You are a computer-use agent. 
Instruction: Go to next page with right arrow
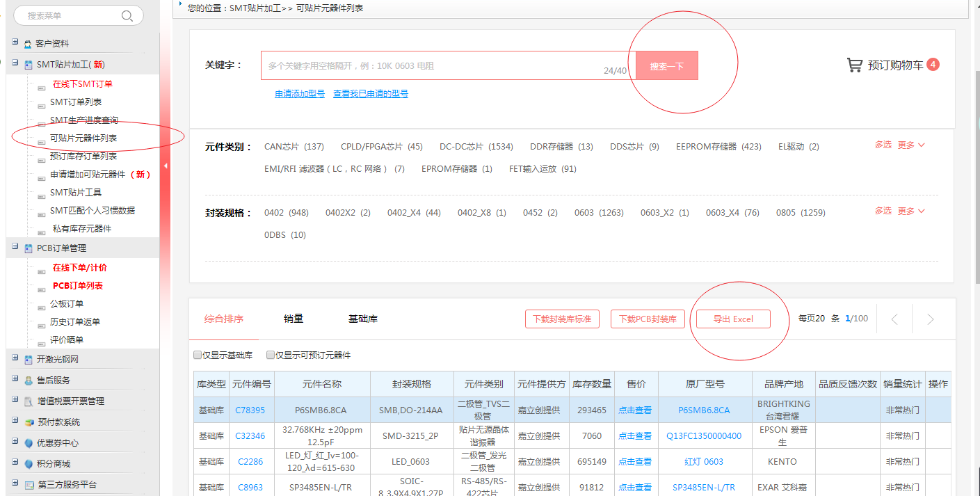click(930, 319)
